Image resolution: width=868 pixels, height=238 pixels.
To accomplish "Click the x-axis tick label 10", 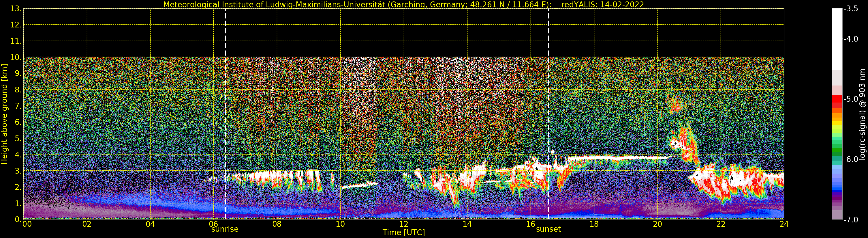I will 340,224.
